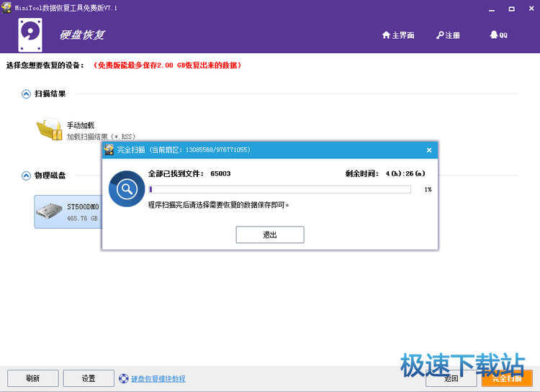The width and height of the screenshot is (540, 392).
Task: Click the 刷新 refresh button
Action: (33, 378)
